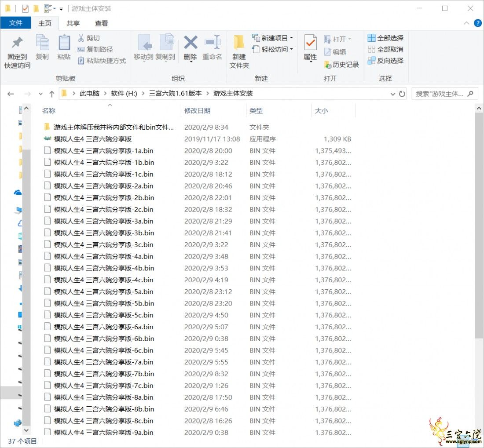Screen dimensions: 484x448
Task: Expand breadcrumb arrow after 软件 (H:)
Action: pos(143,93)
